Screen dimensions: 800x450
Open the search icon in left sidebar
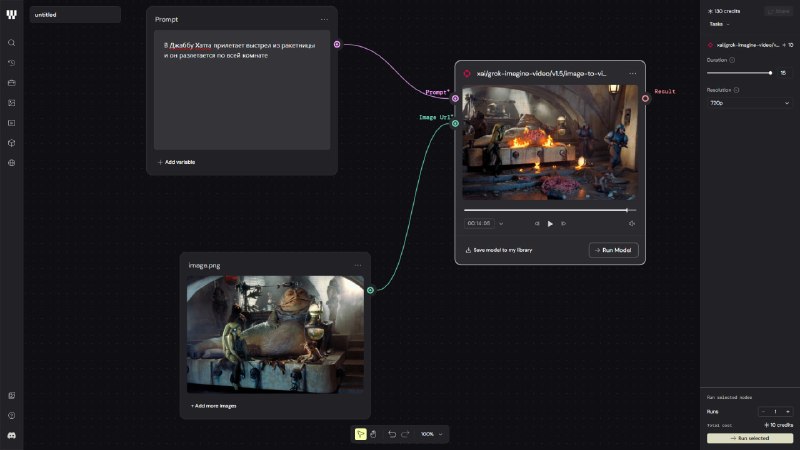[11, 43]
